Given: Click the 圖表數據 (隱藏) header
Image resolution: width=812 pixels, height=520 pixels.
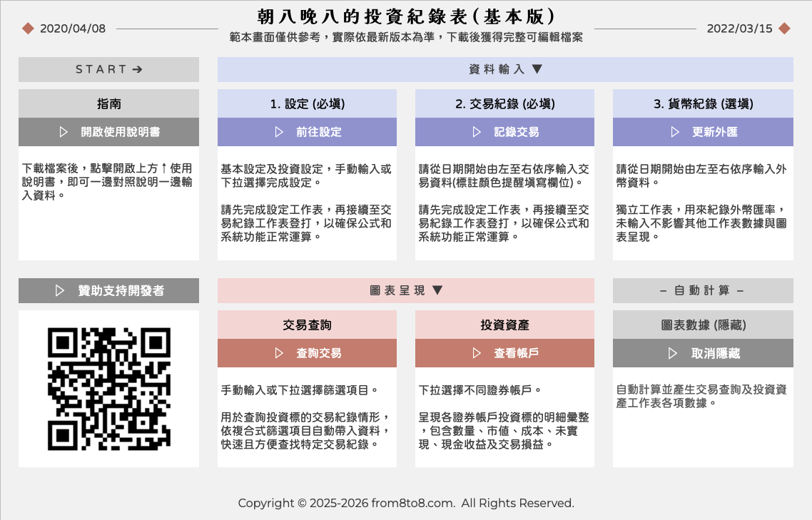Looking at the screenshot, I should coord(703,325).
